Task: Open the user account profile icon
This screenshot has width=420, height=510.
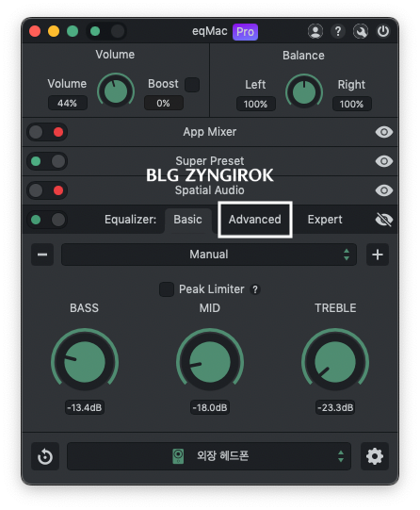Action: (315, 31)
